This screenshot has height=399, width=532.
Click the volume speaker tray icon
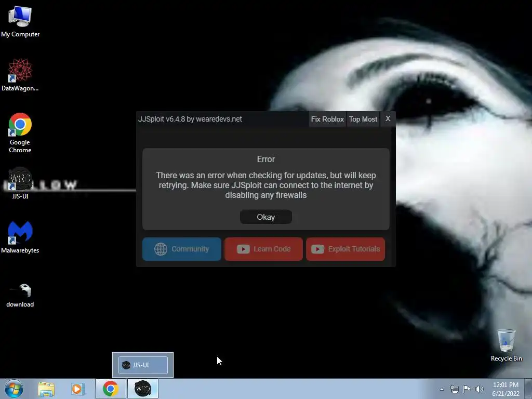[x=480, y=389]
